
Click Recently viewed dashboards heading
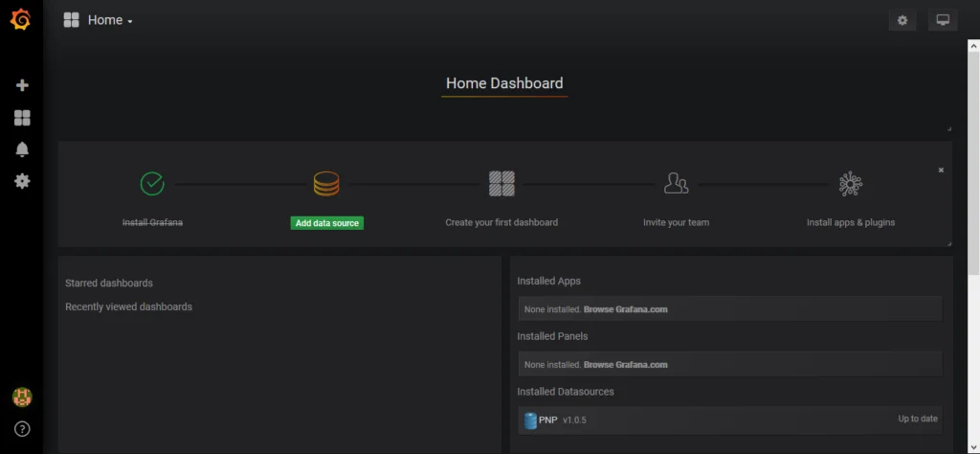(x=129, y=307)
